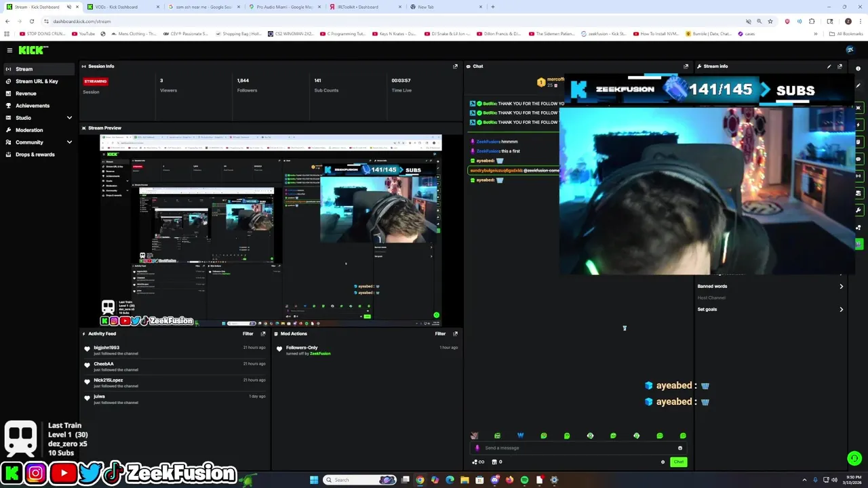Click the Windows Start button
Viewport: 868px width, 488px height.
pos(314,480)
